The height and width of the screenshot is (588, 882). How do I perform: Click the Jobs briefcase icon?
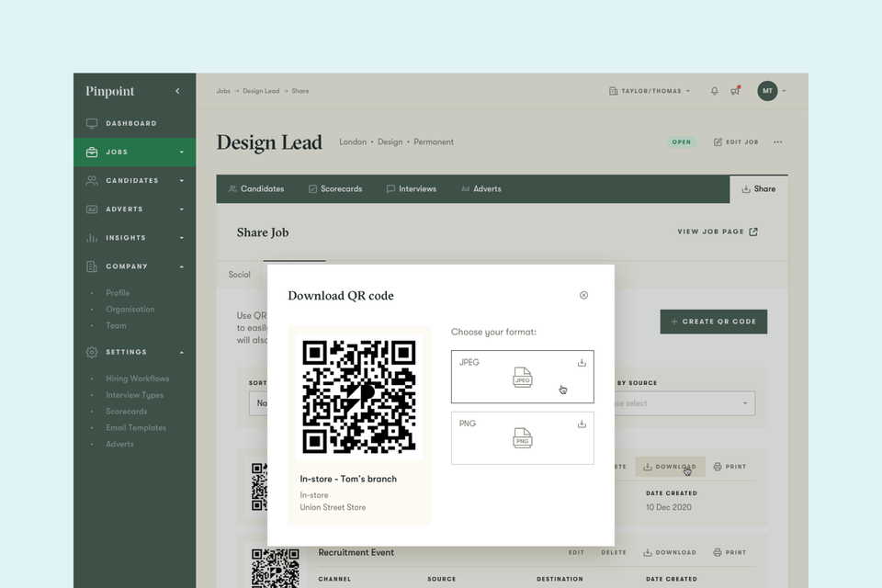[92, 152]
